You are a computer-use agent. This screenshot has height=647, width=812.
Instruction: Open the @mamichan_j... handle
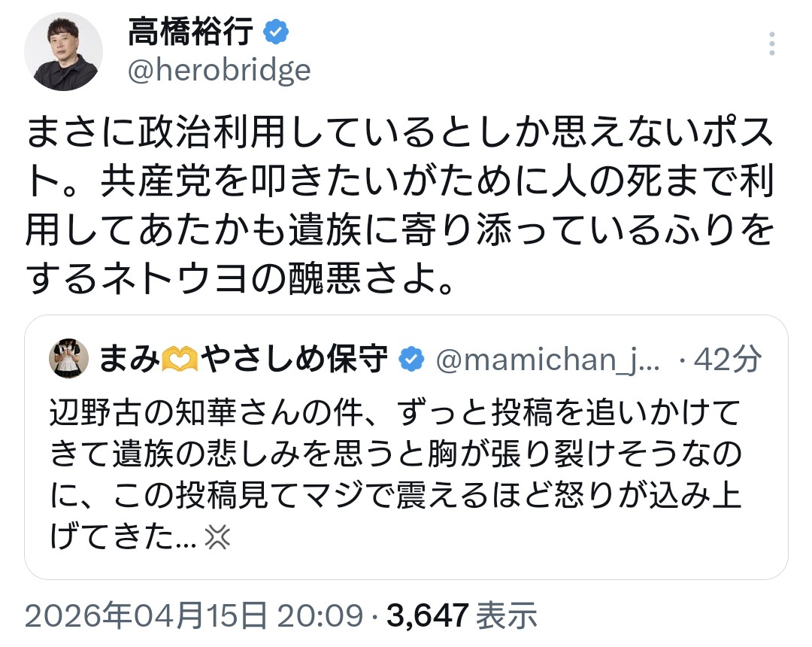(547, 360)
